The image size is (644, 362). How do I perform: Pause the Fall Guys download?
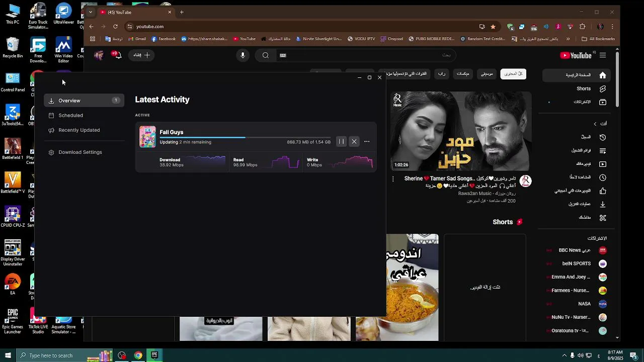[x=341, y=142]
